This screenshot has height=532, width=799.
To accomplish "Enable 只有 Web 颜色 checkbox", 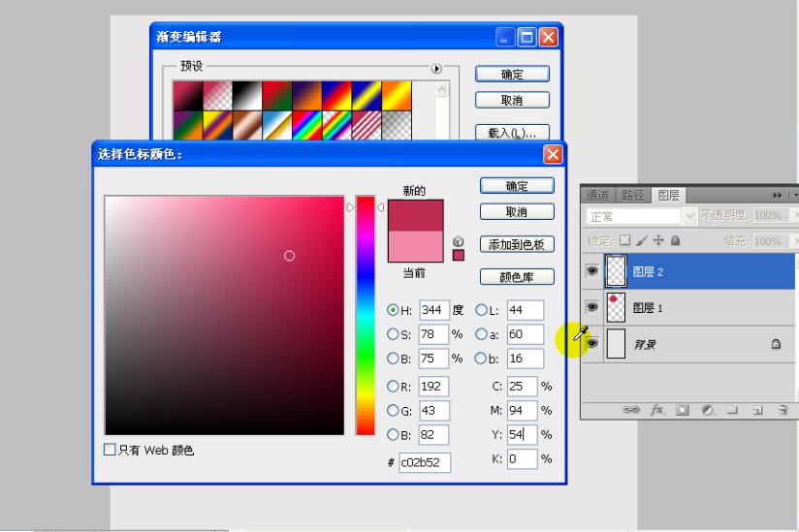I will point(109,449).
